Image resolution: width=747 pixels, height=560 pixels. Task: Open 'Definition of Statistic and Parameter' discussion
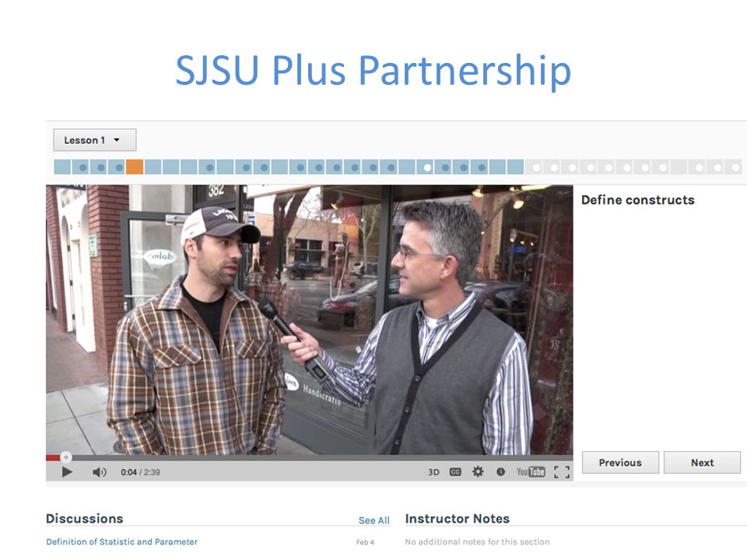(121, 542)
